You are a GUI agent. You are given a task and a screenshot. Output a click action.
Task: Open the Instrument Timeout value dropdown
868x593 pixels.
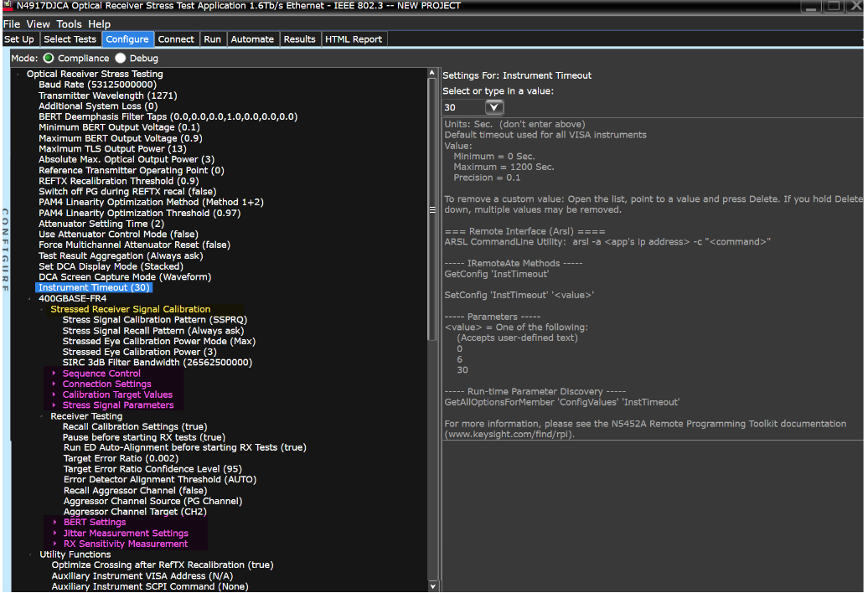click(x=493, y=107)
